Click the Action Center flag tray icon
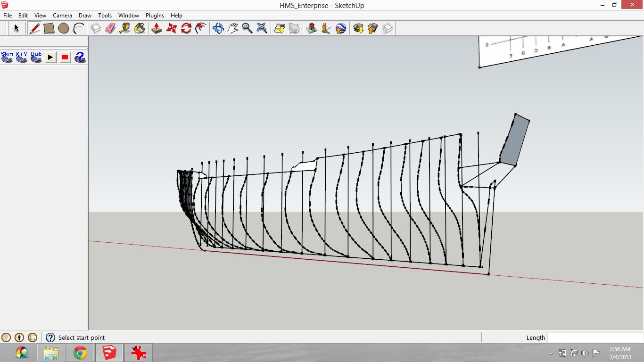This screenshot has height=362, width=644. [596, 353]
